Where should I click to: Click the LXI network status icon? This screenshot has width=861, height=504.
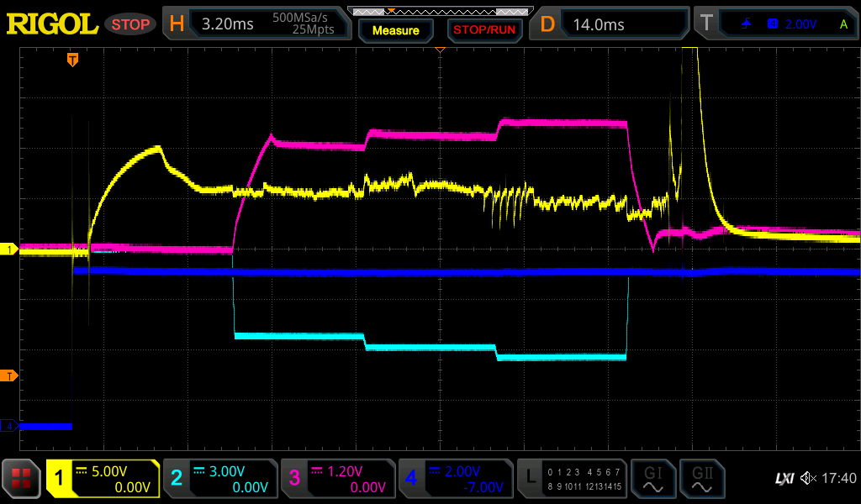point(783,479)
